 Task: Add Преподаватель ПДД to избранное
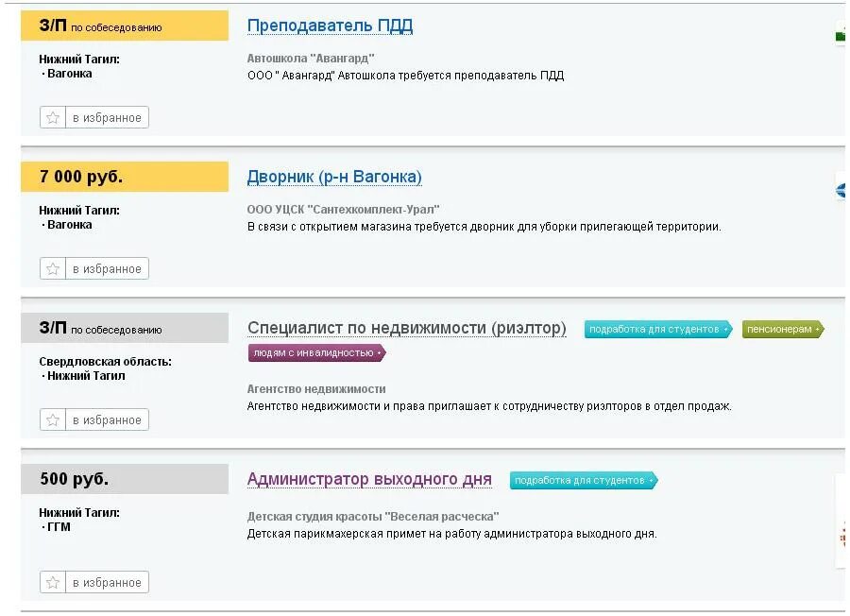(x=107, y=118)
